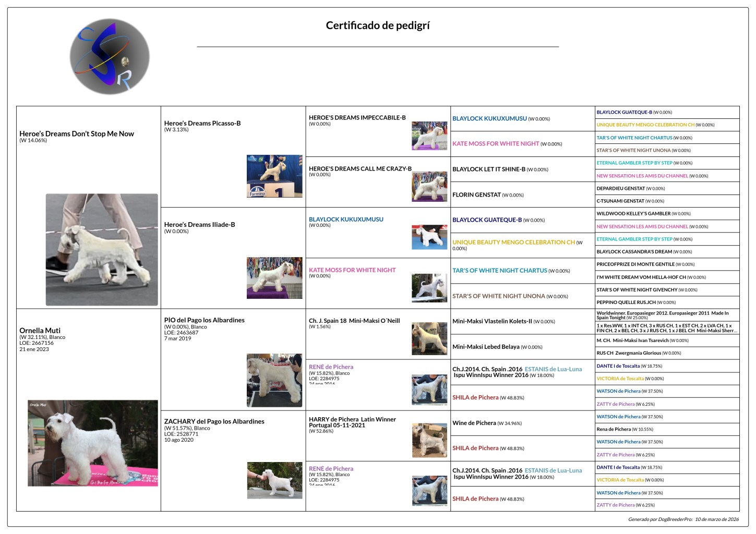Select Heroe's Dreams Iliade-B photo
This screenshot has height=534, width=756.
coord(274,277)
